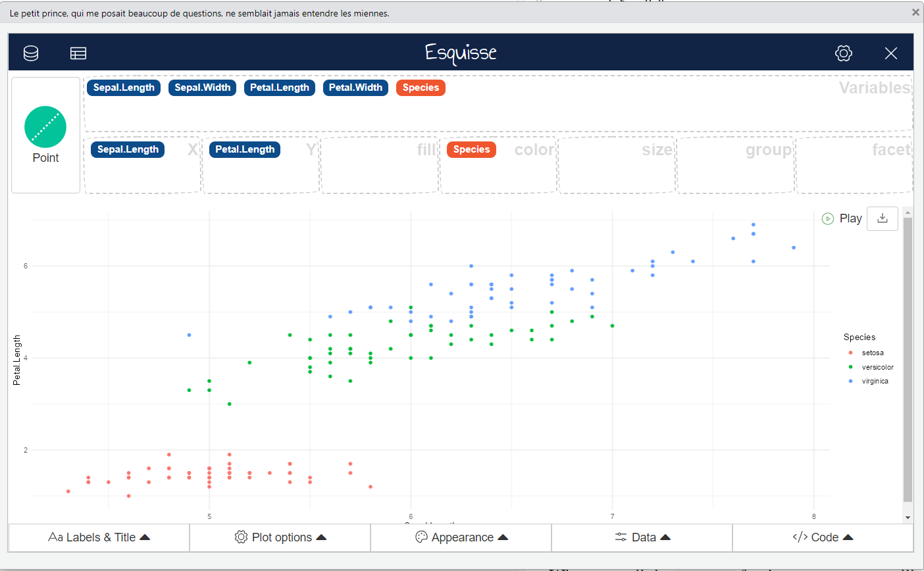The width and height of the screenshot is (924, 571).
Task: Click Petal.Length badge in the Y box
Action: (245, 149)
